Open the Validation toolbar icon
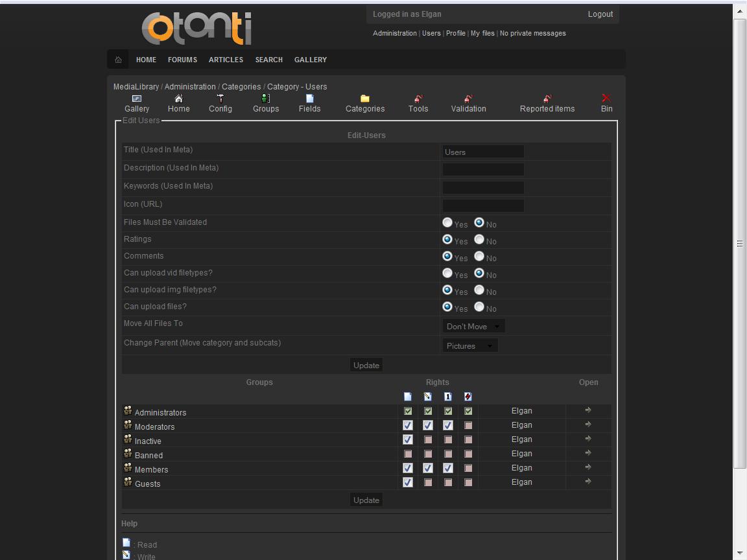This screenshot has height=560, width=747. (468, 99)
